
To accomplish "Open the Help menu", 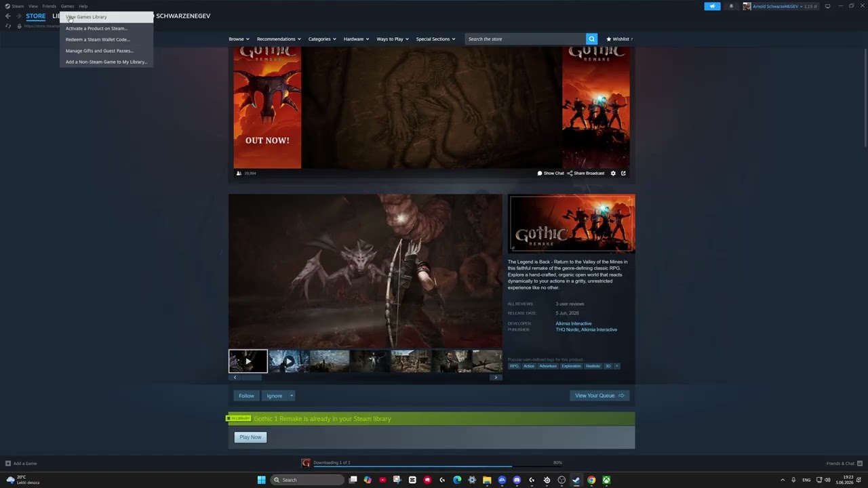I will point(83,6).
